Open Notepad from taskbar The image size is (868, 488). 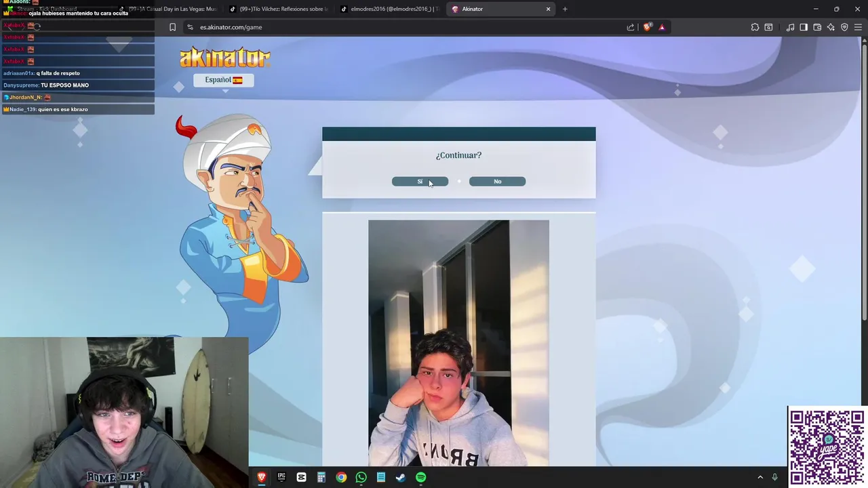pyautogui.click(x=381, y=477)
